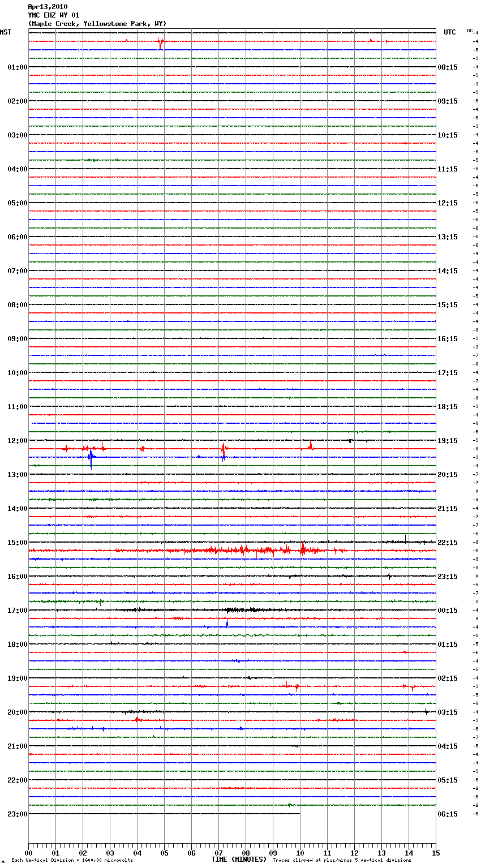The height and width of the screenshot is (868, 481).
Task: Click the "TIME (MINUTES)" axis title
Action: point(239,860)
